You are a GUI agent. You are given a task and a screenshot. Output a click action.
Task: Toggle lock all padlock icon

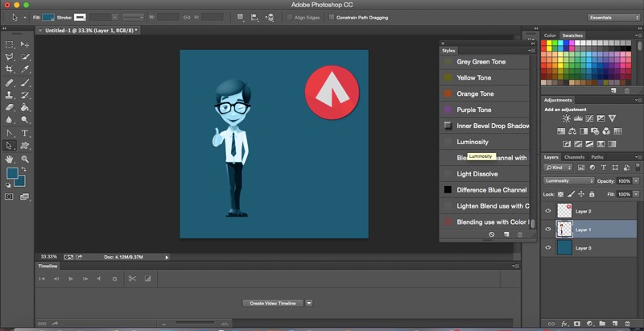(x=592, y=194)
